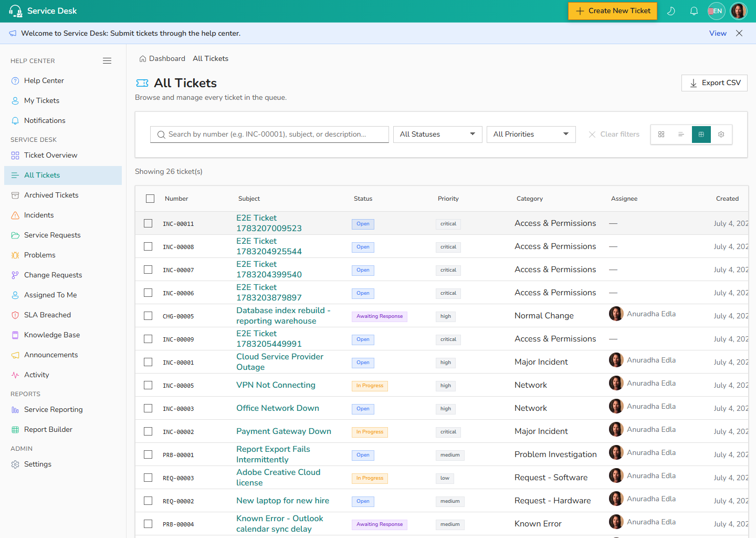This screenshot has width=756, height=538.
Task: Switch to card grid view icon
Action: (x=661, y=134)
